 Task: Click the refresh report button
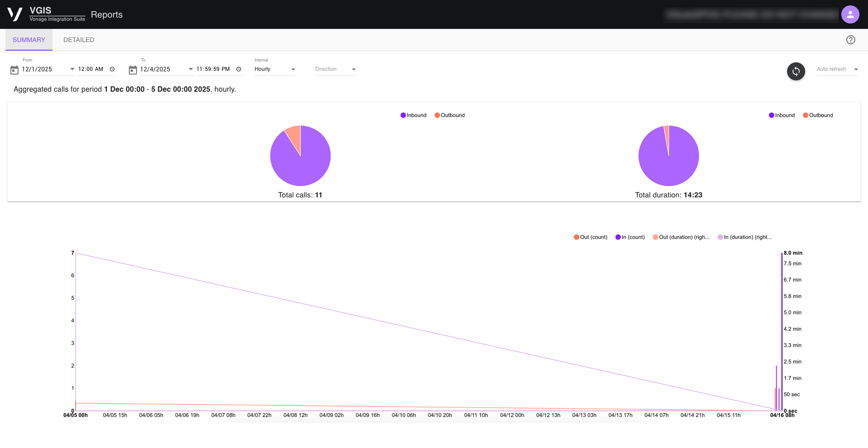pos(796,71)
